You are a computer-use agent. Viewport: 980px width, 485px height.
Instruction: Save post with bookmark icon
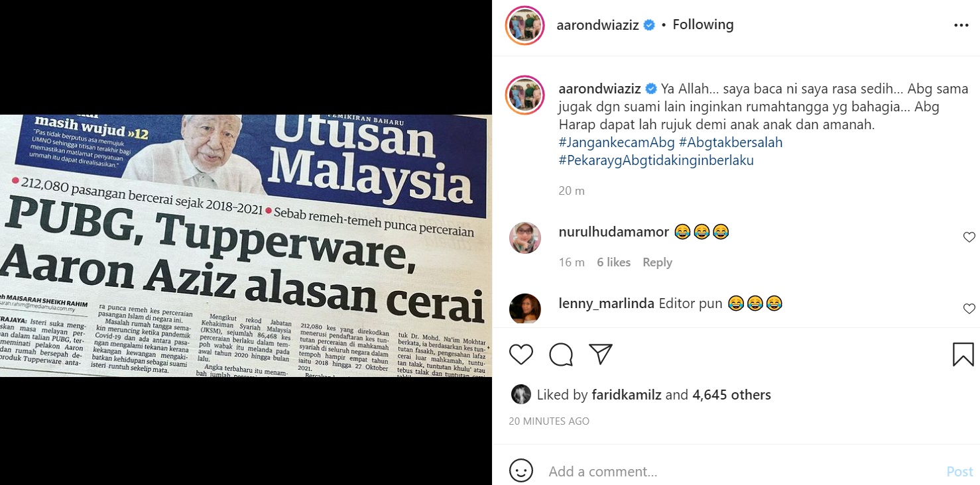963,354
